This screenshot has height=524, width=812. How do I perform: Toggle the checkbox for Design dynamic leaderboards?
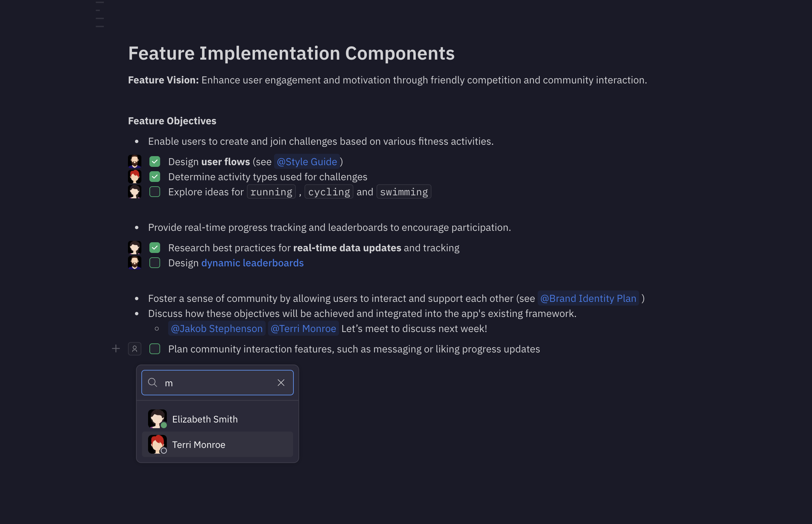pyautogui.click(x=154, y=263)
